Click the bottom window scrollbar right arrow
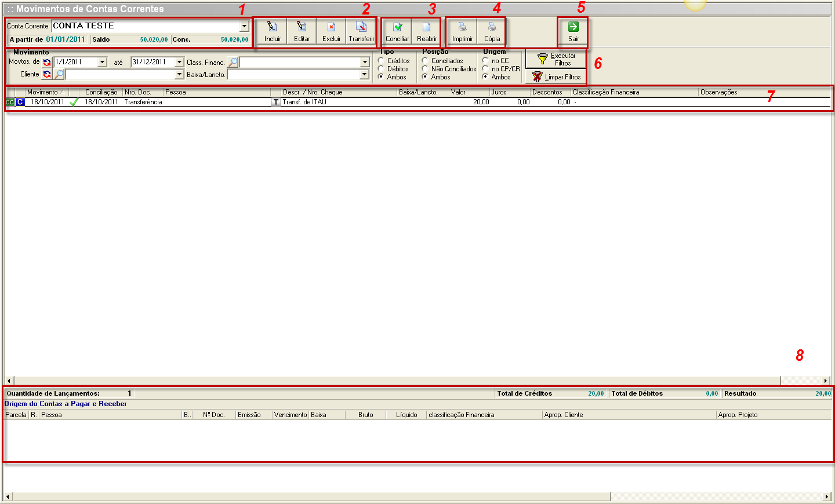This screenshot has width=835, height=504. [x=827, y=497]
